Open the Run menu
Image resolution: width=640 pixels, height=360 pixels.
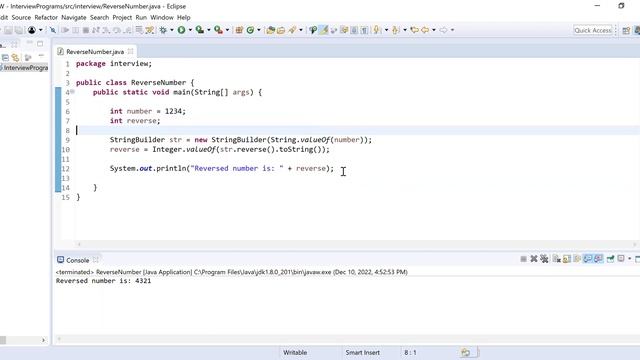(x=141, y=18)
